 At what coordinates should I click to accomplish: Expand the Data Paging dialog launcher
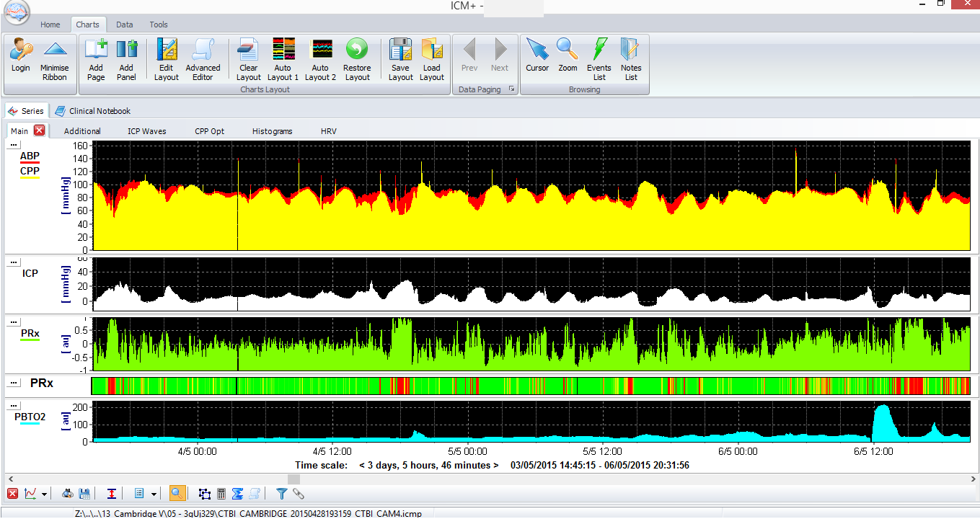coord(512,89)
